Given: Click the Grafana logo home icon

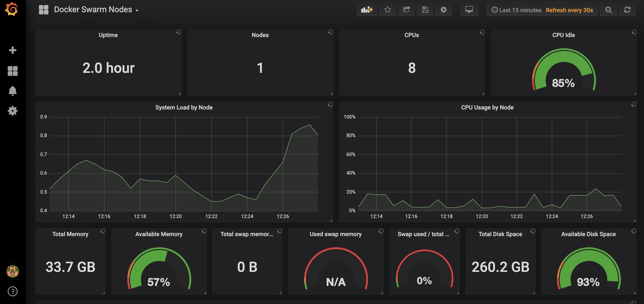Looking at the screenshot, I should pos(12,9).
